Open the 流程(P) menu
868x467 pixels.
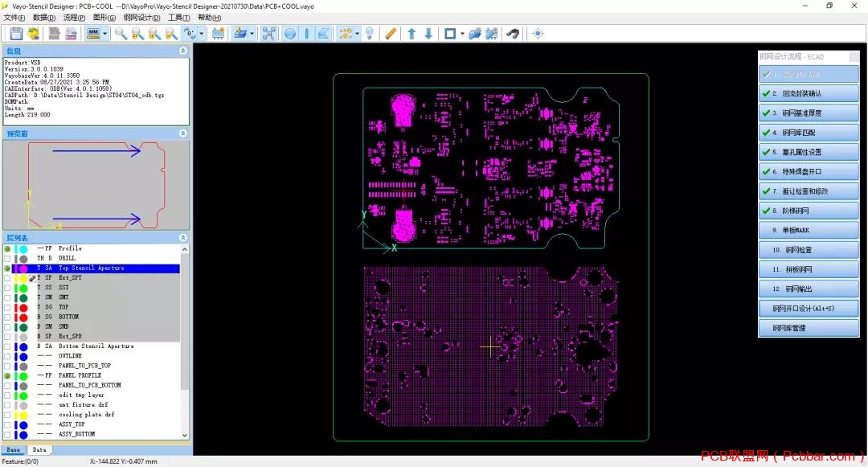[x=74, y=18]
